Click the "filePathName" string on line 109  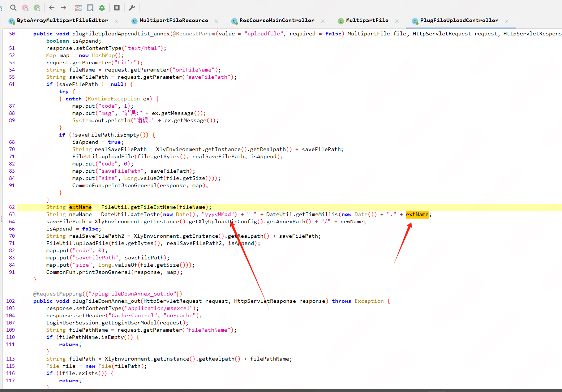[x=208, y=330]
